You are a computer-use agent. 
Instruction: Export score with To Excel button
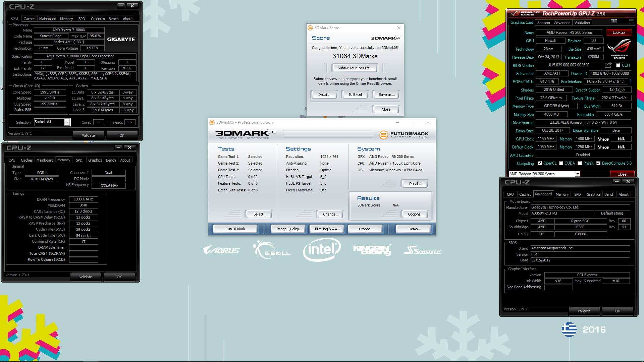pyautogui.click(x=355, y=95)
